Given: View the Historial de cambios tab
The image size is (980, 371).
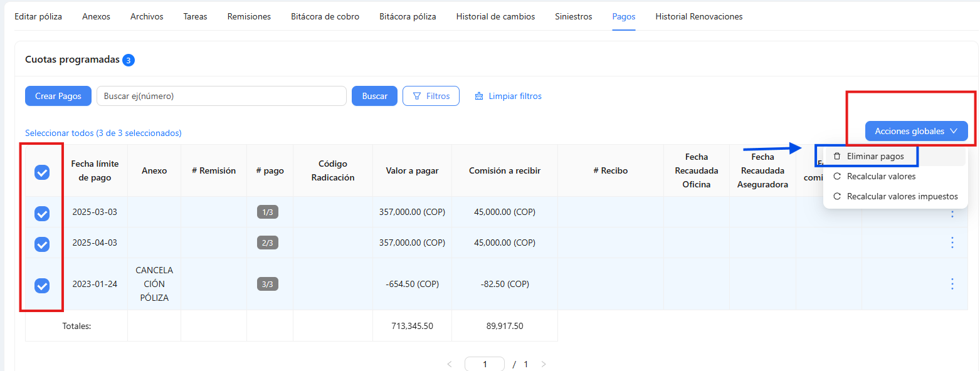Looking at the screenshot, I should point(495,17).
